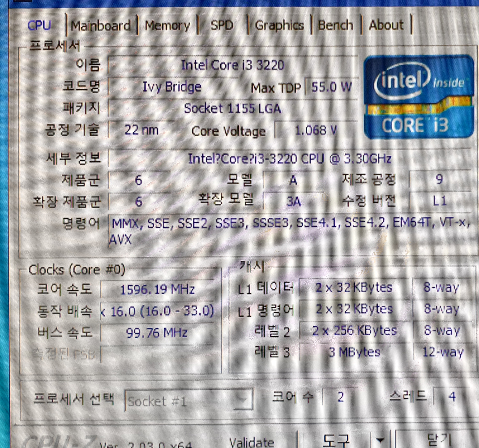
Task: Open the Bench tab
Action: [x=336, y=26]
